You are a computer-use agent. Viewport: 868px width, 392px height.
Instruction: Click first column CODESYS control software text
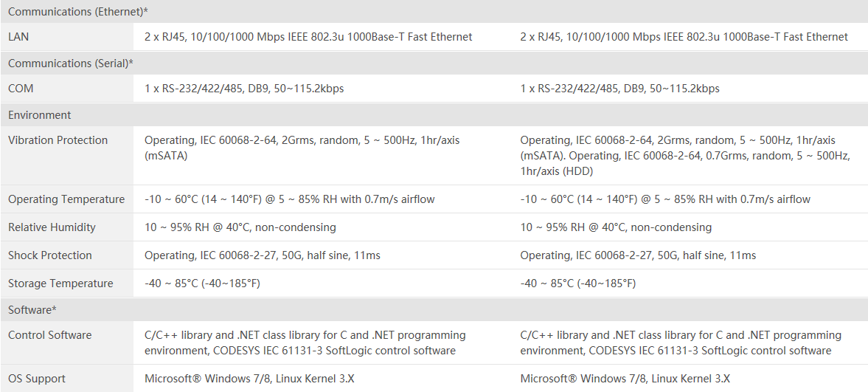(x=305, y=343)
